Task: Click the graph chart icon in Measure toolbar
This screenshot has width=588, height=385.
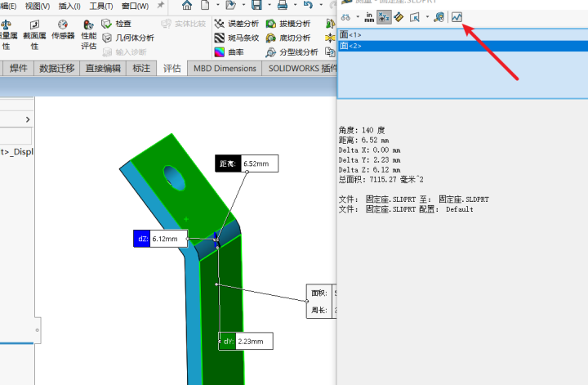Action: (x=457, y=17)
